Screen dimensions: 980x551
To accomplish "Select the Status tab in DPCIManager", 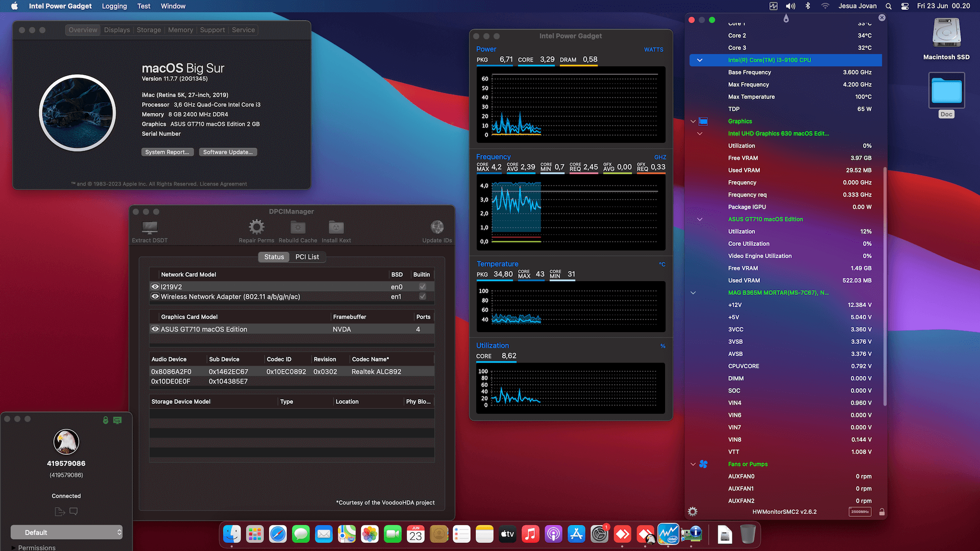I will pyautogui.click(x=274, y=257).
